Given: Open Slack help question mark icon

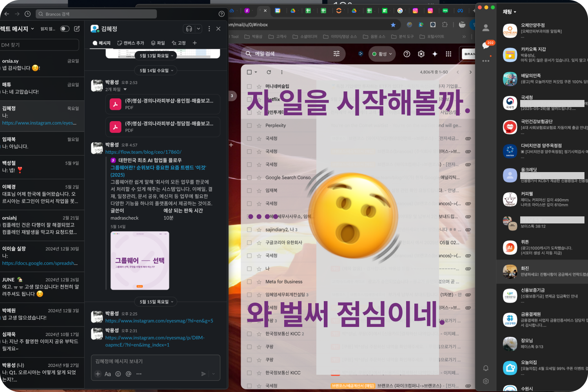Looking at the screenshot, I should (x=221, y=14).
